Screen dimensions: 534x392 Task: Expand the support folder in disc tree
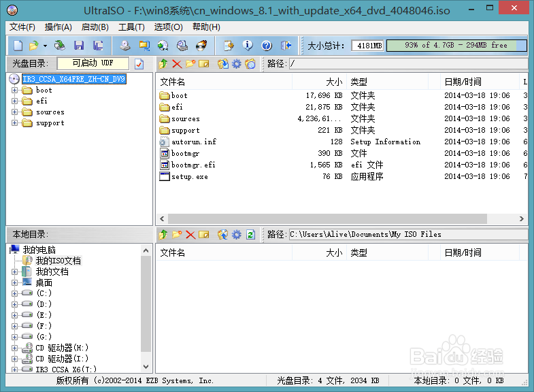pyautogui.click(x=14, y=123)
